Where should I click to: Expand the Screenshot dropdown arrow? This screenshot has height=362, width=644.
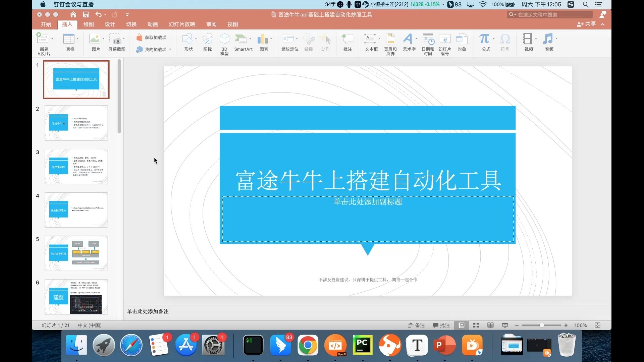pos(124,39)
